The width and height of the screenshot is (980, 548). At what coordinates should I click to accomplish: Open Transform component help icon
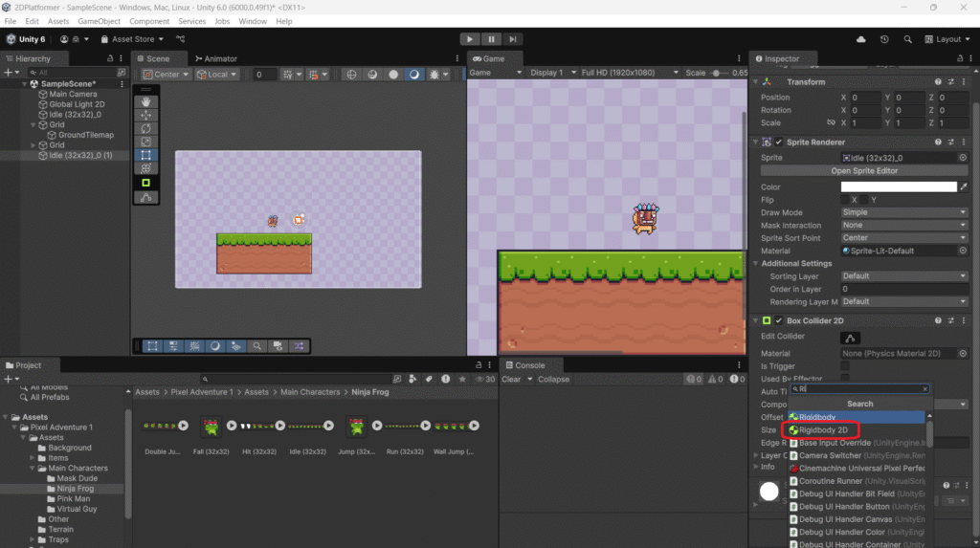[938, 82]
